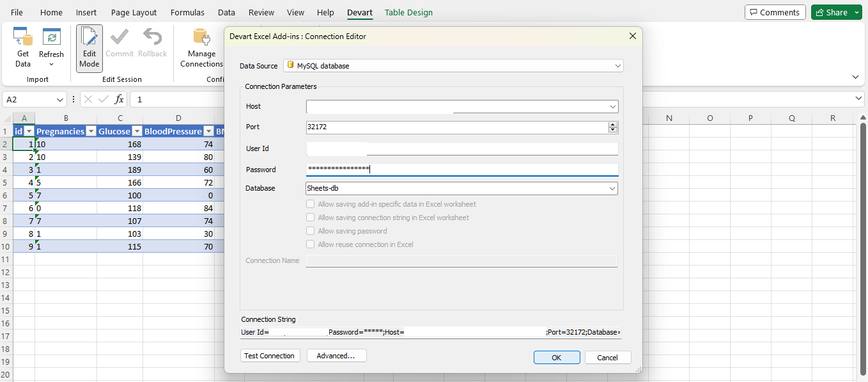This screenshot has width=868, height=382.
Task: Open the Formulas ribbon tab
Action: (187, 12)
